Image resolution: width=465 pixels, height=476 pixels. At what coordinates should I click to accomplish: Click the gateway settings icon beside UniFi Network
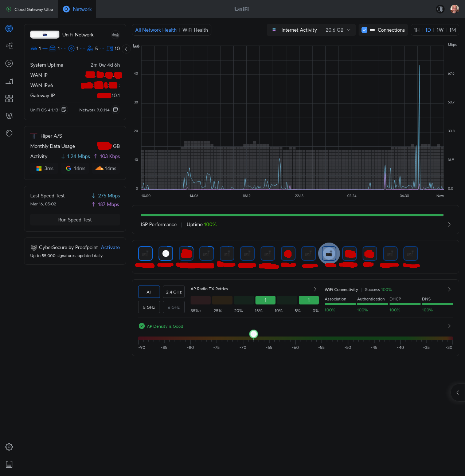116,35
